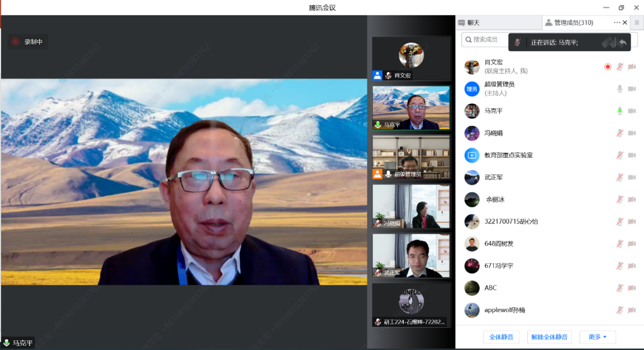Click the muted mic icon for 武正军
The height and width of the screenshot is (350, 644).
620,177
